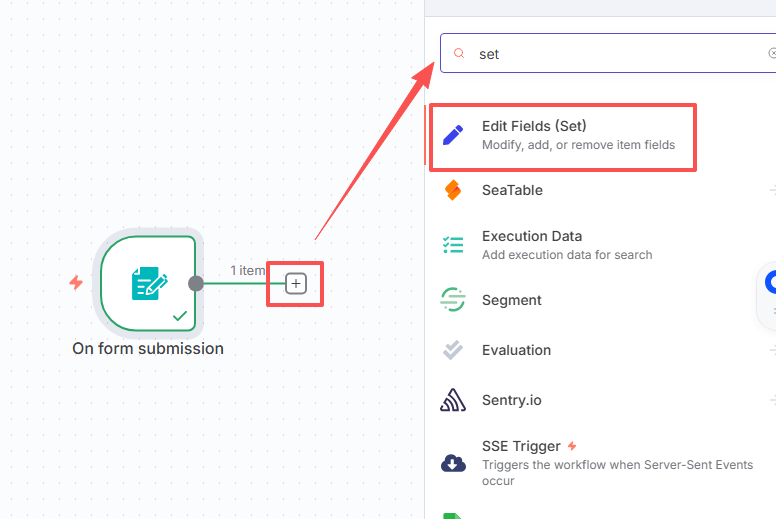Choose Edit Fields (Set) node

click(563, 135)
